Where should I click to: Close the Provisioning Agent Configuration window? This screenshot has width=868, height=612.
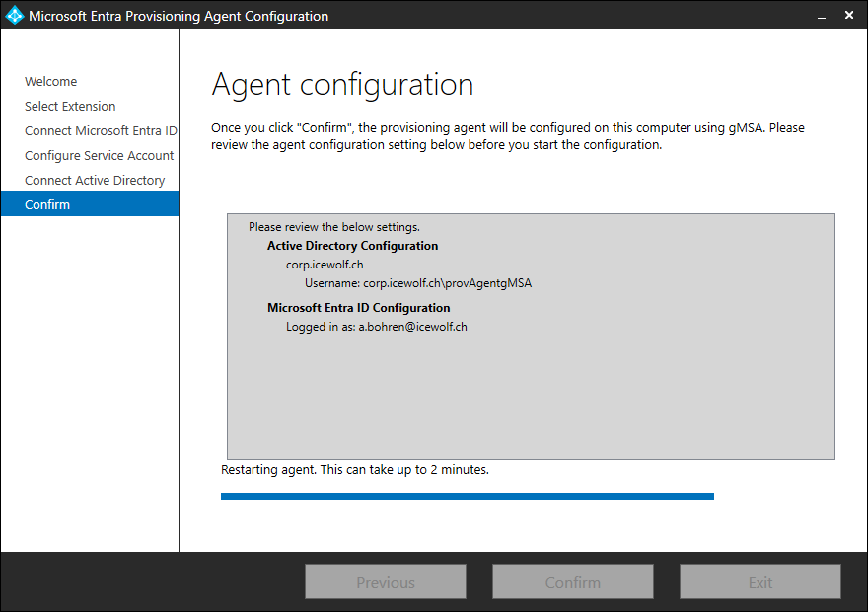point(849,16)
